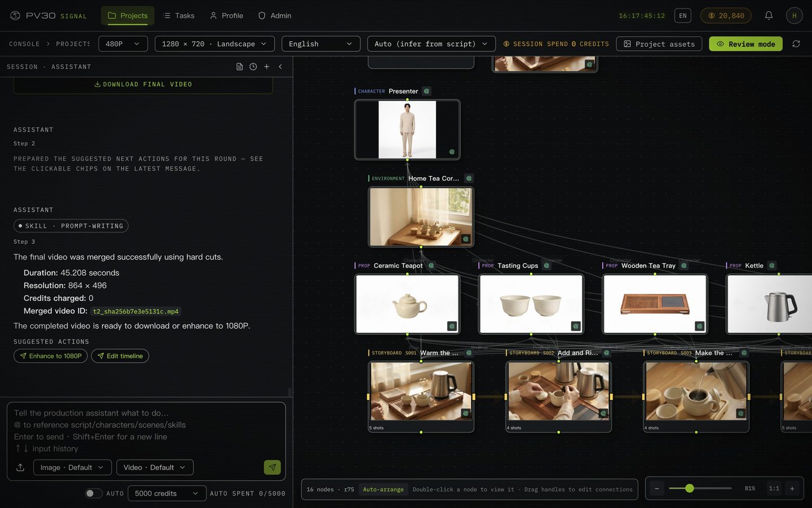Click the Auto-arrange button
The image size is (812, 508).
coord(383,489)
